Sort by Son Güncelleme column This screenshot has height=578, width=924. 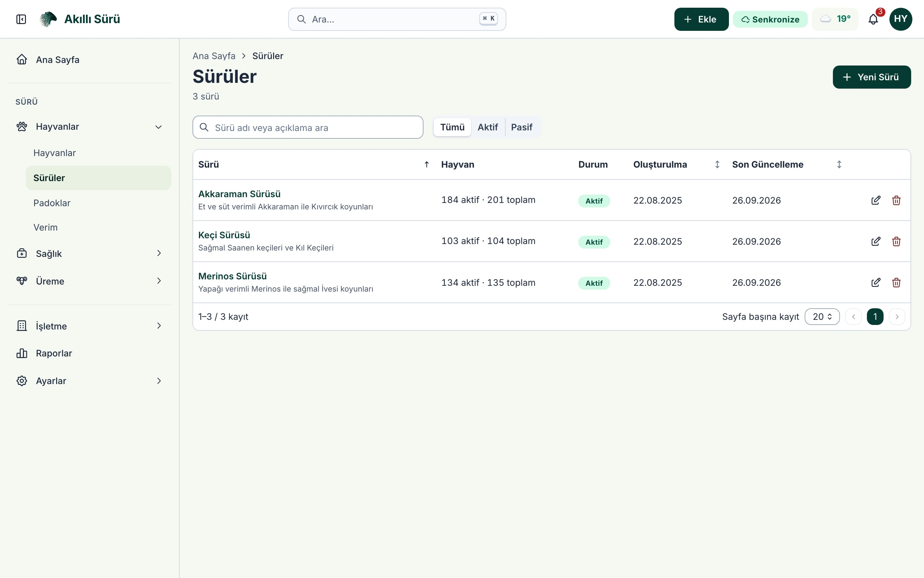point(839,164)
